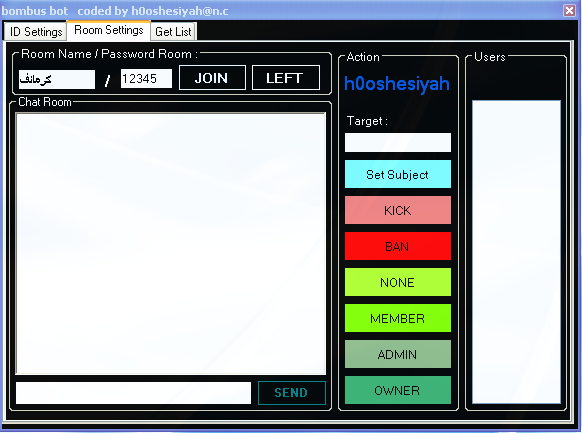Set role to NONE

(x=398, y=282)
